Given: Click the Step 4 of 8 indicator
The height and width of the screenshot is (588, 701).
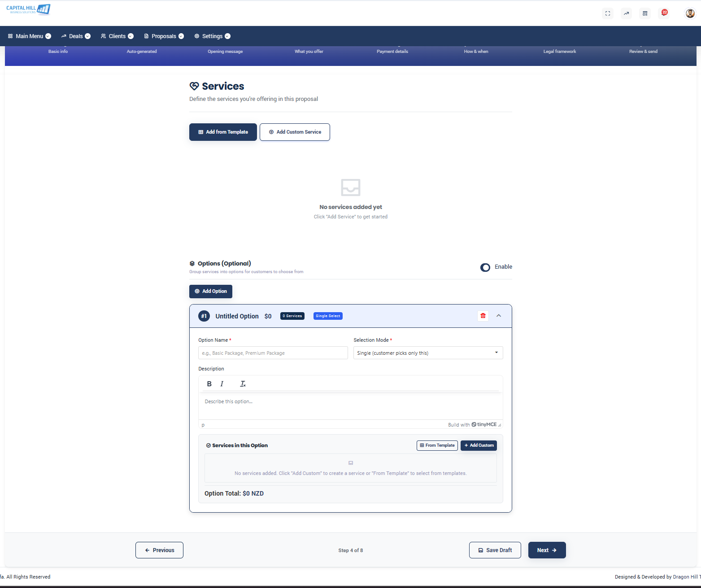Looking at the screenshot, I should pyautogui.click(x=351, y=550).
